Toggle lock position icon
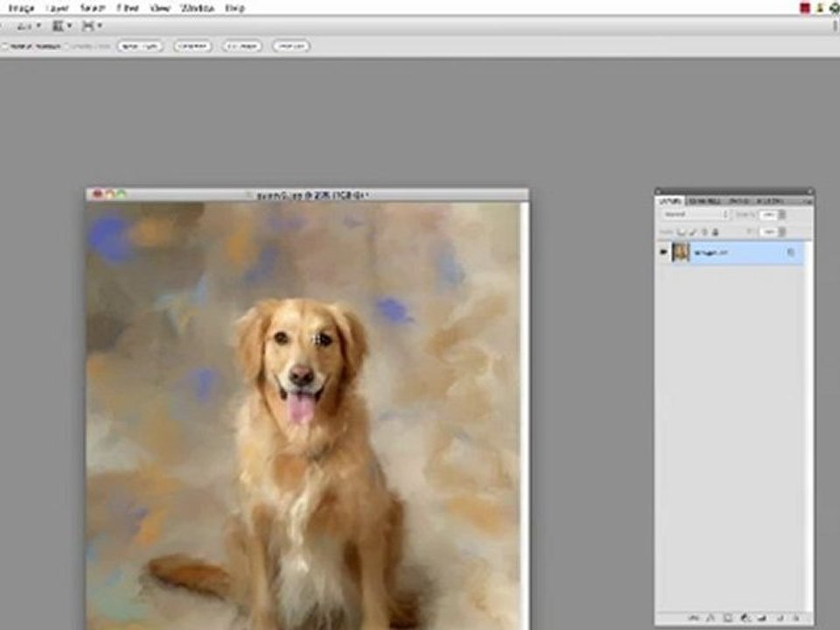Screen dimensions: 840x630 pos(704,232)
